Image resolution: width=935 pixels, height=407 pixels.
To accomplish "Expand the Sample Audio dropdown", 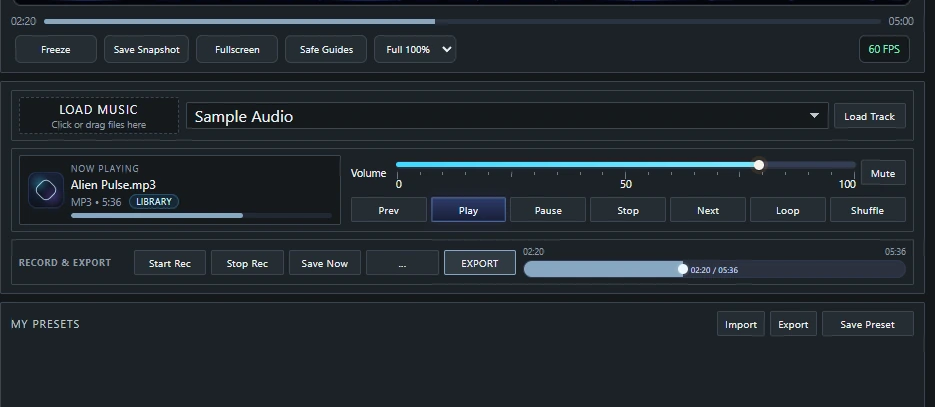I will point(507,116).
